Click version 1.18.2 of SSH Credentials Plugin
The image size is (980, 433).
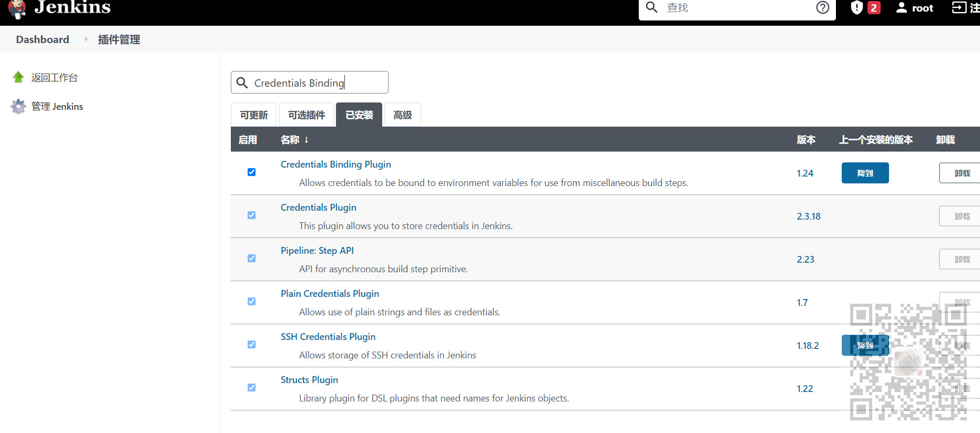click(808, 346)
